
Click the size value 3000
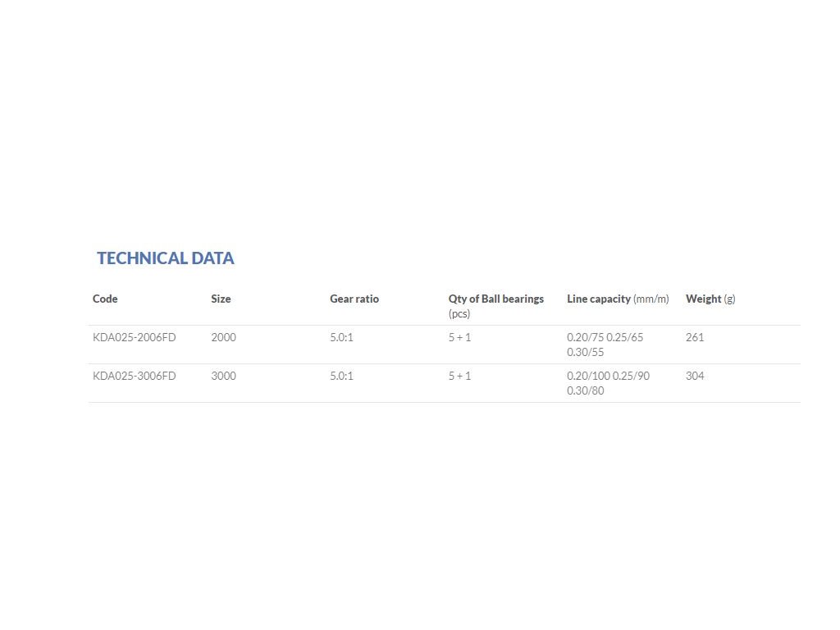223,376
